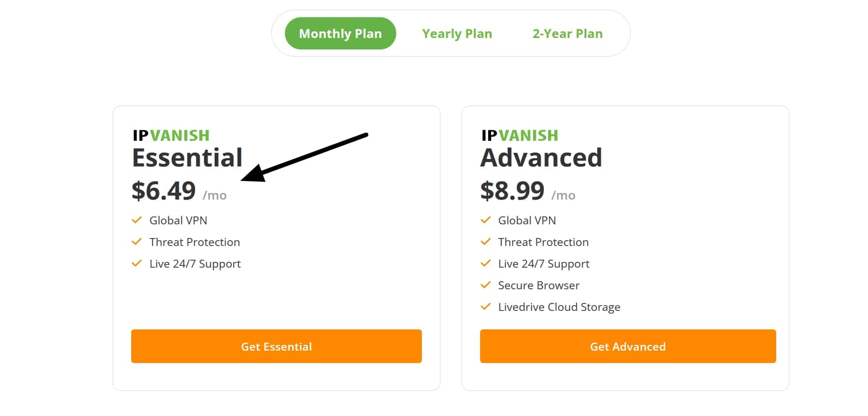The image size is (868, 416).
Task: Click Secure Browser feature text
Action: pos(539,285)
